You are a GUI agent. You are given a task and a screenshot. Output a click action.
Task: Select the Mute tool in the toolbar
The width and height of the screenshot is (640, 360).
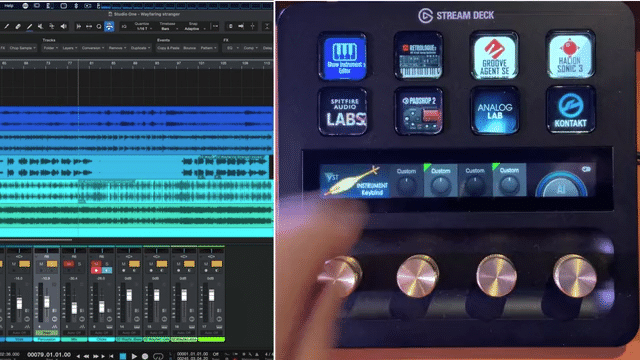click(40, 27)
